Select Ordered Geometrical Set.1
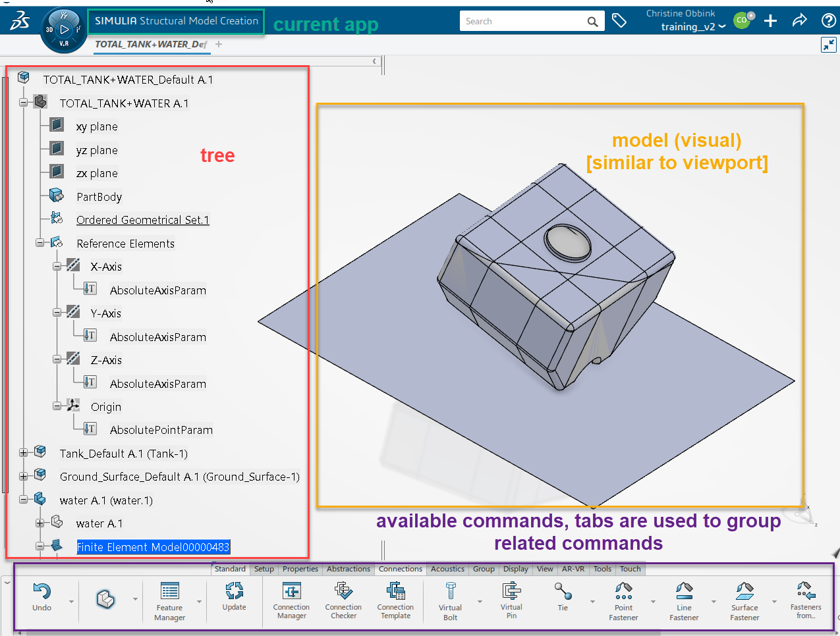This screenshot has height=636, width=840. pyautogui.click(x=143, y=220)
